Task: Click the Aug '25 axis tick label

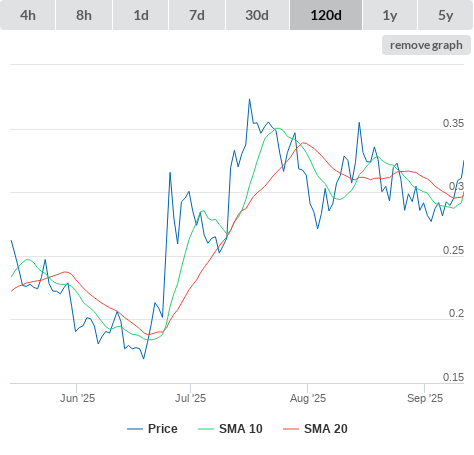Action: click(308, 398)
